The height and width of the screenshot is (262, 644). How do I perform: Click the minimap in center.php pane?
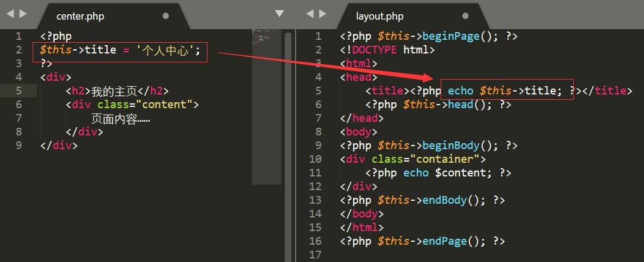point(266,107)
